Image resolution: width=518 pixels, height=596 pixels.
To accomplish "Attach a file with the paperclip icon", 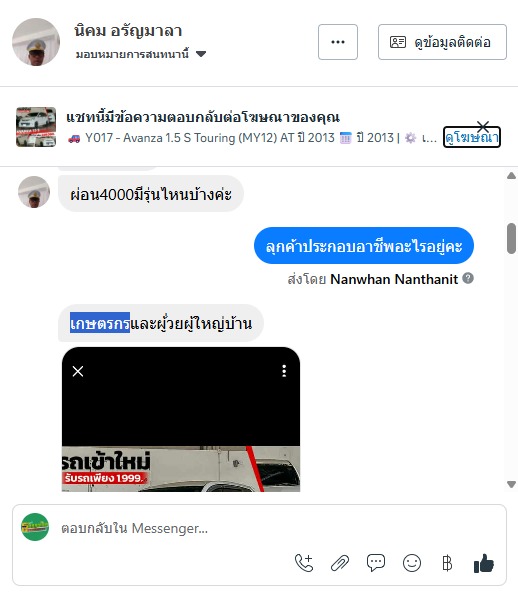I will pos(340,563).
